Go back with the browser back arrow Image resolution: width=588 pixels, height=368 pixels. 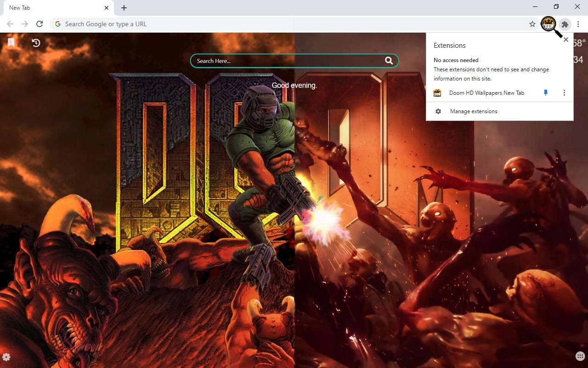(10, 24)
